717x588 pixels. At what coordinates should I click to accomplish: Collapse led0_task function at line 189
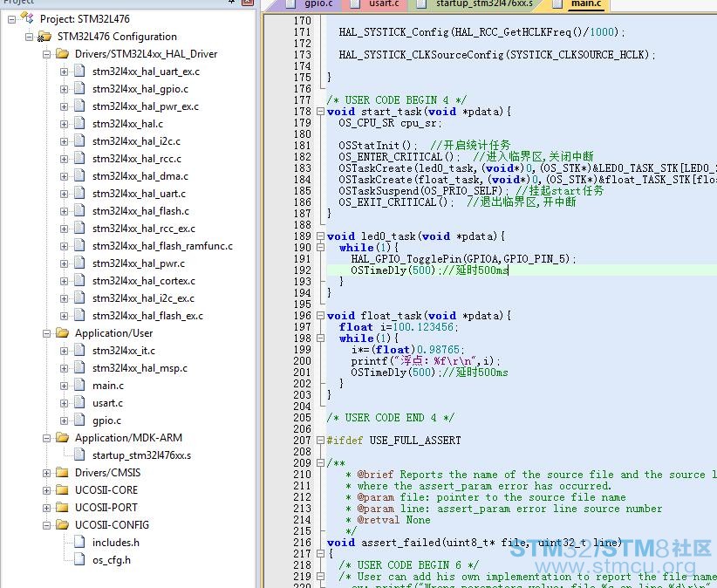[x=320, y=236]
